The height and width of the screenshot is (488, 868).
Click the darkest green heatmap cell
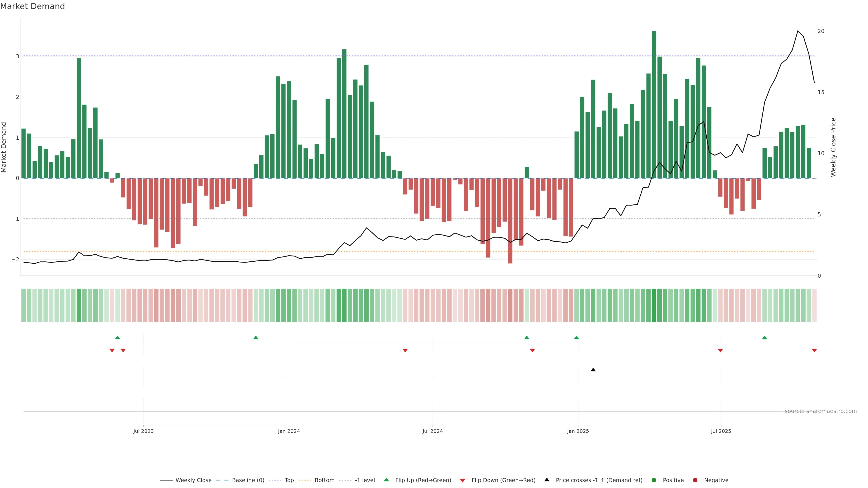pyautogui.click(x=654, y=305)
